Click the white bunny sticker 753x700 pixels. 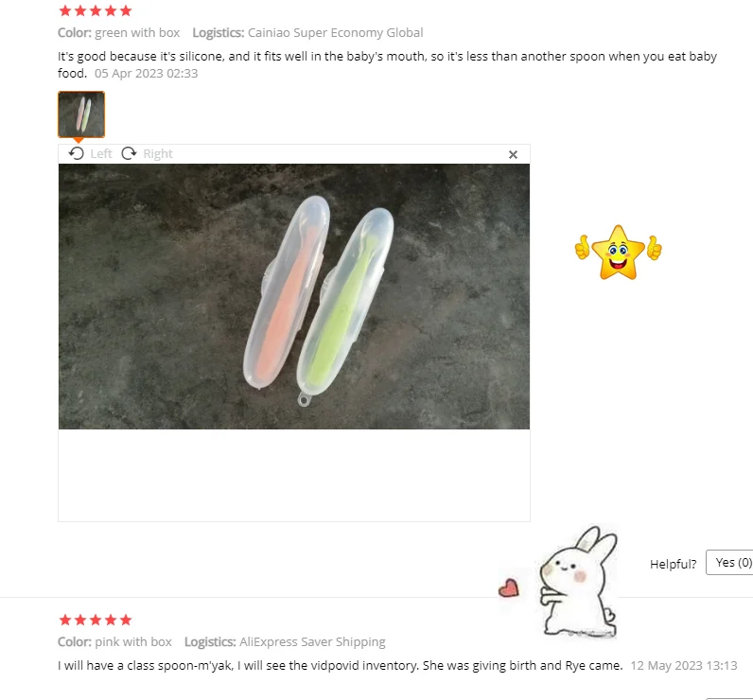pyautogui.click(x=579, y=582)
